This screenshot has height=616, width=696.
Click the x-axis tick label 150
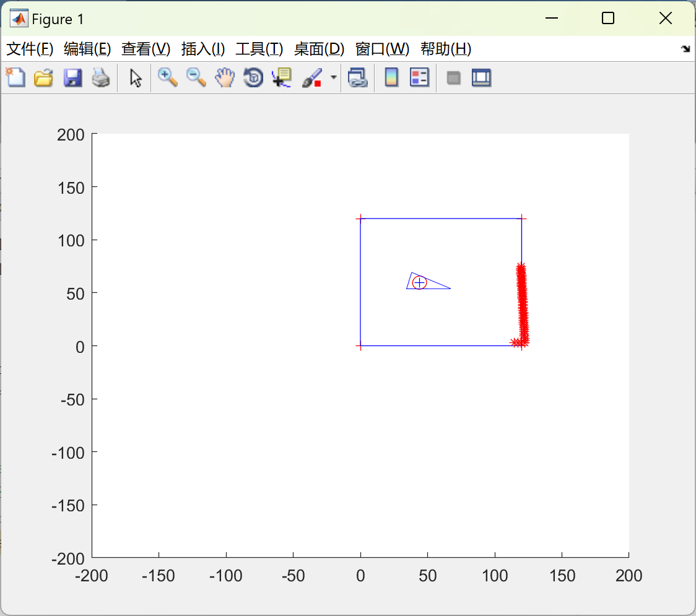coord(562,576)
